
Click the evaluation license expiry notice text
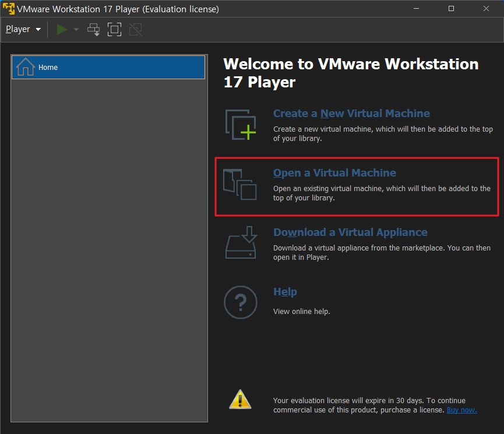click(375, 405)
